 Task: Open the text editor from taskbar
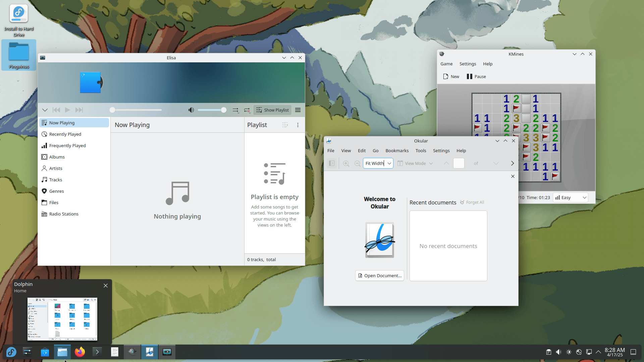pos(115,352)
